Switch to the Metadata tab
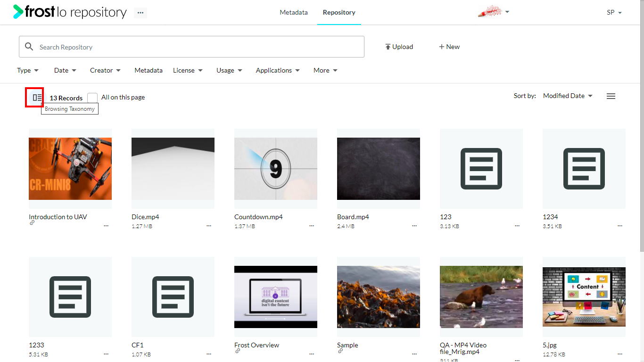This screenshot has width=644, height=362. tap(294, 12)
